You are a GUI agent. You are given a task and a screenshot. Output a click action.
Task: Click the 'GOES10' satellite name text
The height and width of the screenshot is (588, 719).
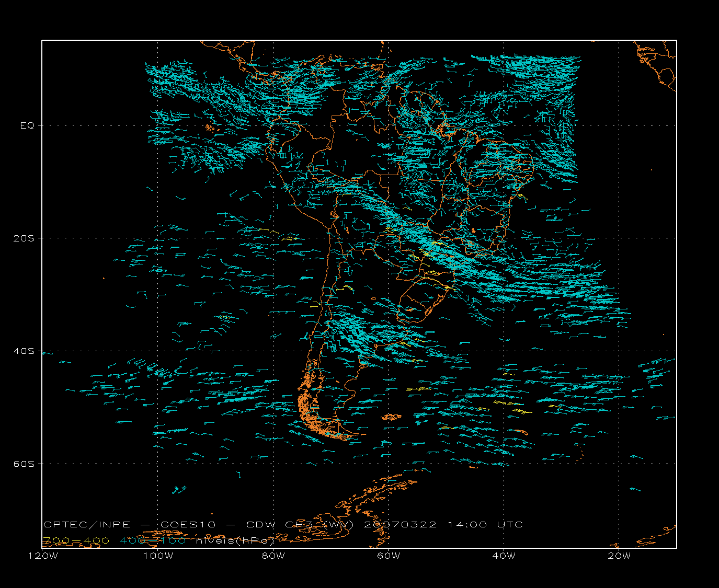[x=188, y=525]
